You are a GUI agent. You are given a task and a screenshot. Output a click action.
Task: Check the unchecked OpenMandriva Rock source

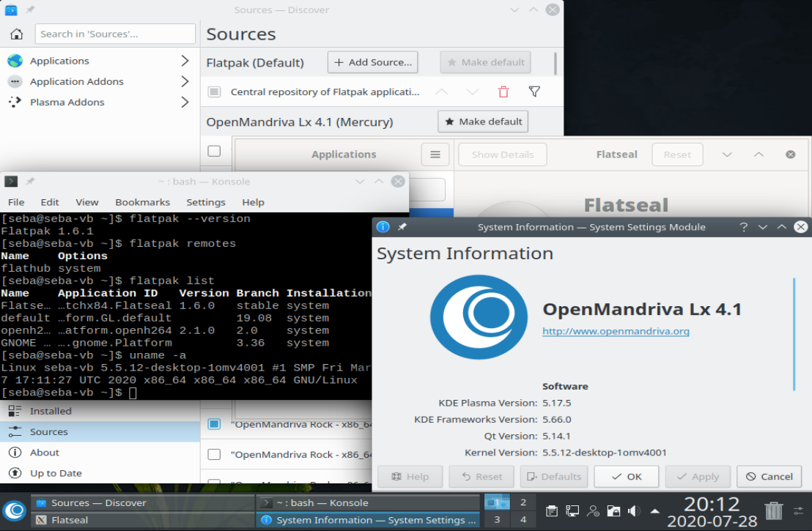[214, 454]
